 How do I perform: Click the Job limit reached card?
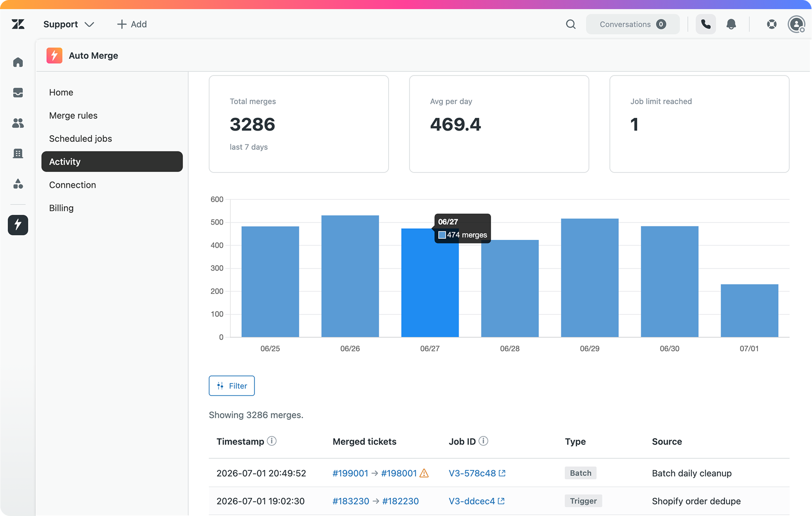tap(699, 124)
